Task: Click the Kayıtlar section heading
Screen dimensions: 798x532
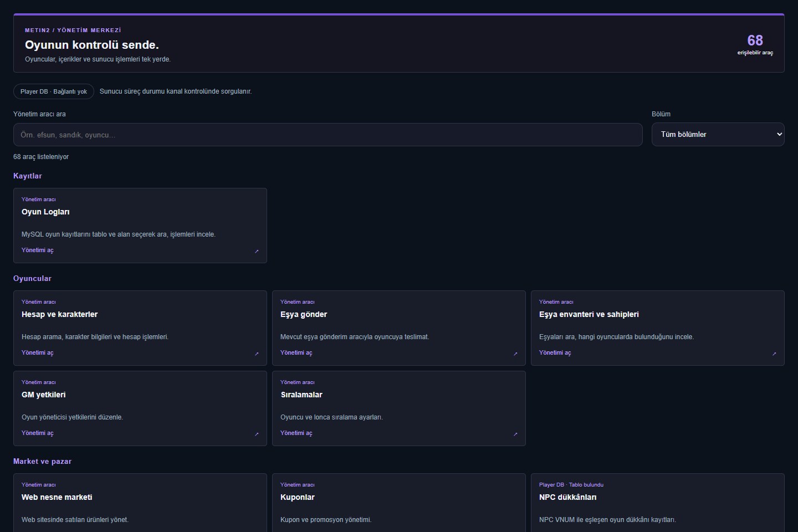Action: coord(28,176)
